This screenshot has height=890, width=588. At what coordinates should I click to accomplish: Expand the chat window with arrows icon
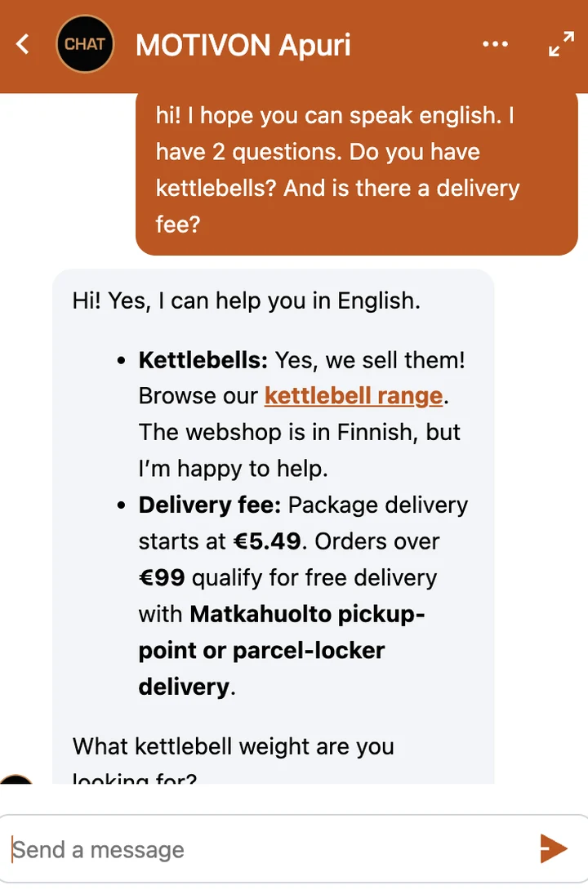[x=561, y=44]
